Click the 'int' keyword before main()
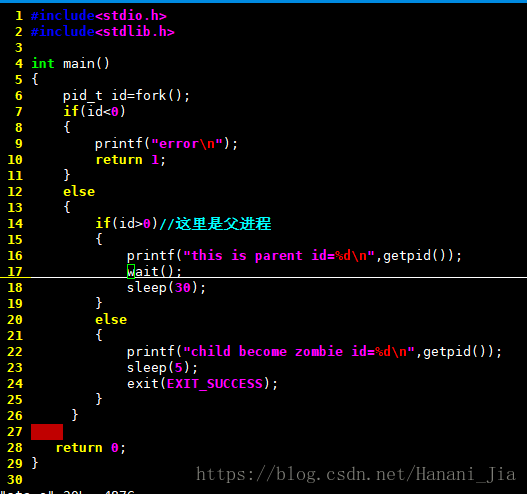 click(x=43, y=64)
